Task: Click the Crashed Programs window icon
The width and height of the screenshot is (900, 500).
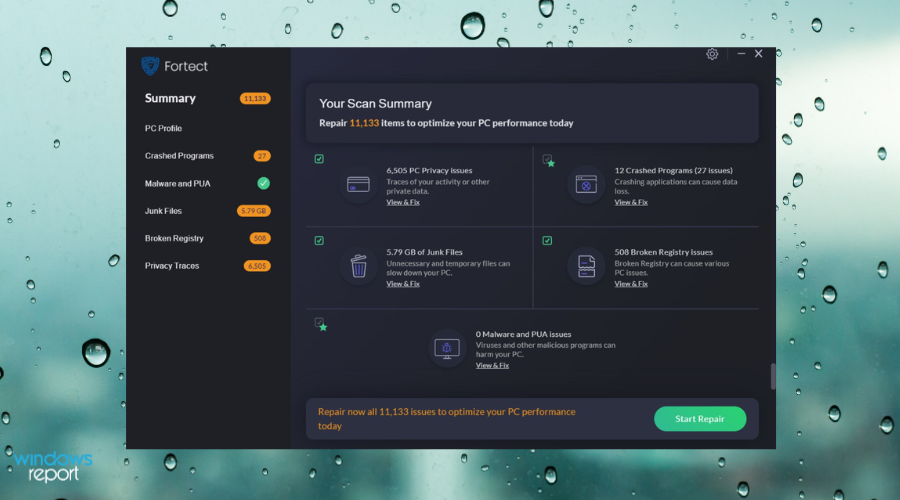Action: [586, 185]
